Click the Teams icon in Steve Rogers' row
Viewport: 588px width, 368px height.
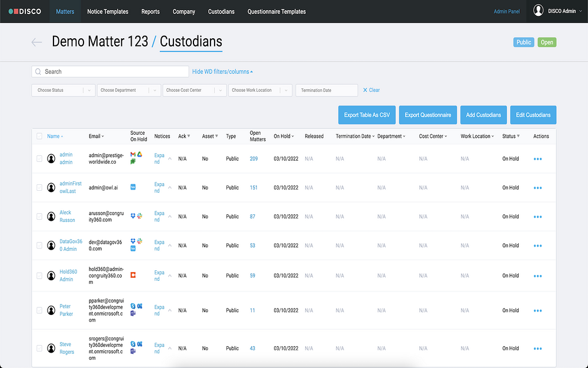(133, 351)
